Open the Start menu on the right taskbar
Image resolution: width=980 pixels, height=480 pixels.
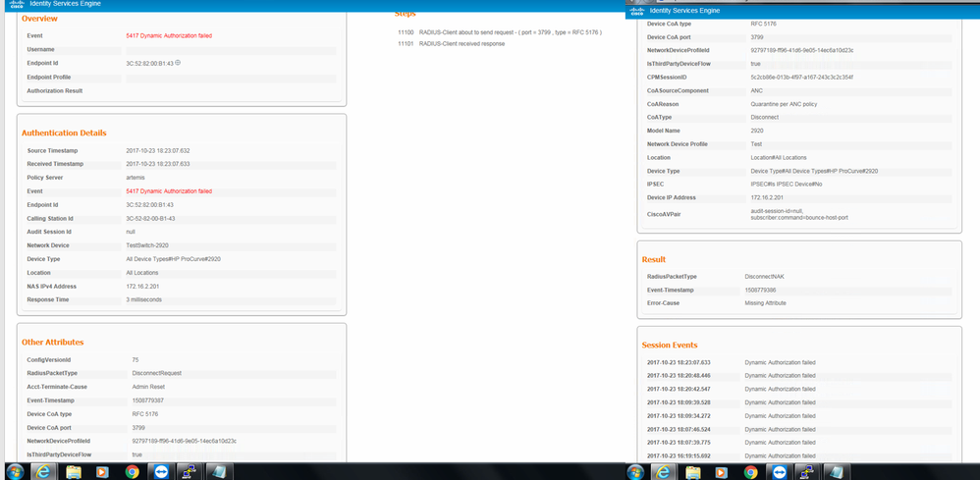point(635,472)
